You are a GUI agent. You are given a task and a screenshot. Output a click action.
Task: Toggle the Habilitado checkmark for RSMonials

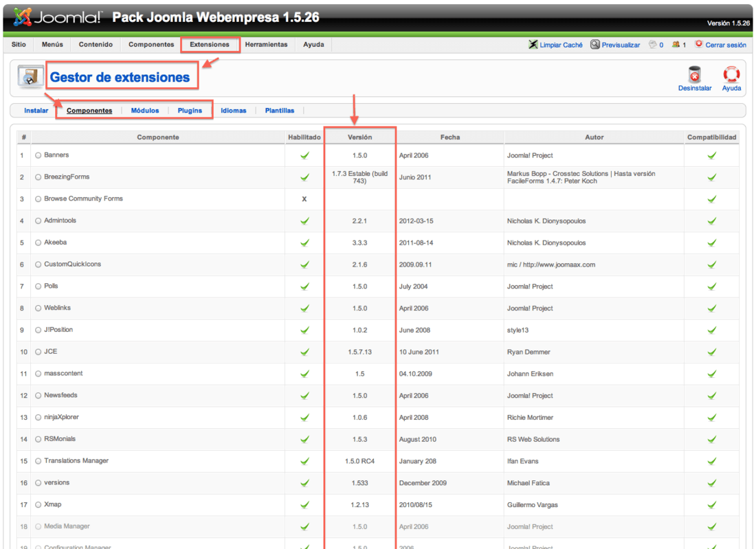[304, 439]
